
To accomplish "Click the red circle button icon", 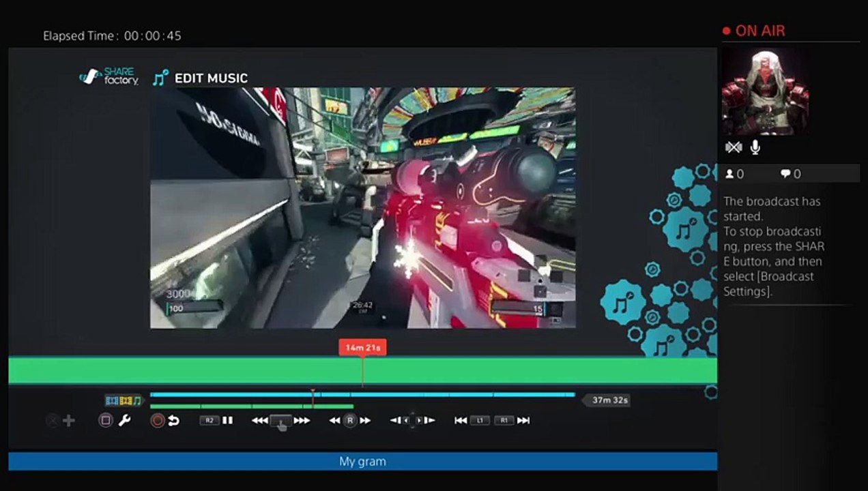I will (x=158, y=421).
